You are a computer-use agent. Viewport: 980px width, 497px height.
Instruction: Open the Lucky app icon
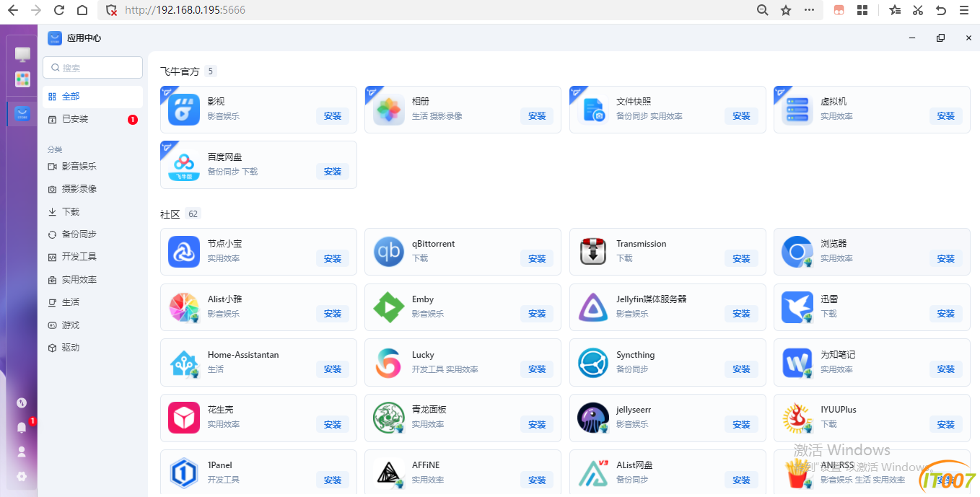coord(389,363)
